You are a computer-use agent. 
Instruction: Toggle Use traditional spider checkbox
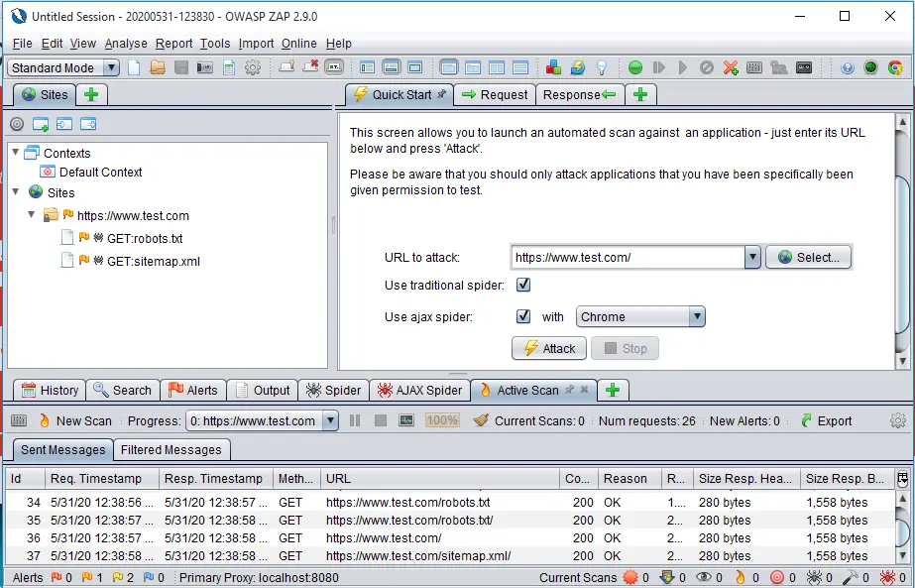point(523,285)
